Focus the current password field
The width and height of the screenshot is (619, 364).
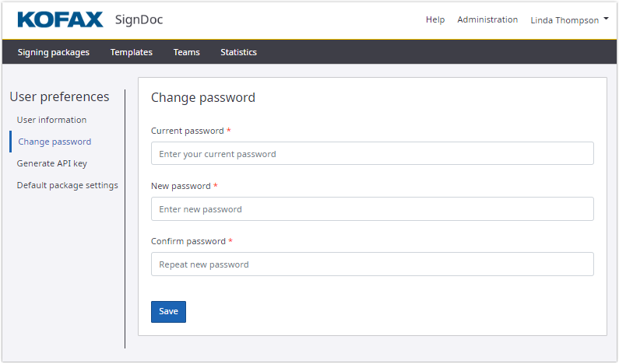pos(372,154)
